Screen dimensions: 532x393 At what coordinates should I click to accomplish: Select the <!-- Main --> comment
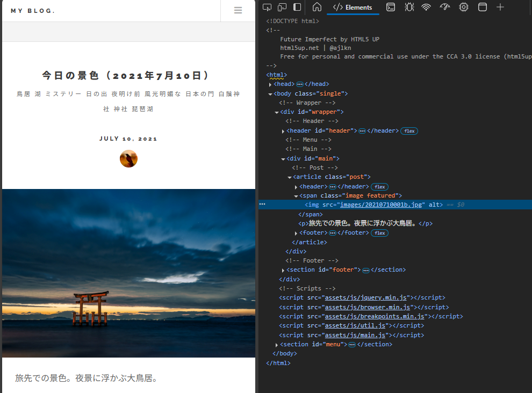(308, 149)
